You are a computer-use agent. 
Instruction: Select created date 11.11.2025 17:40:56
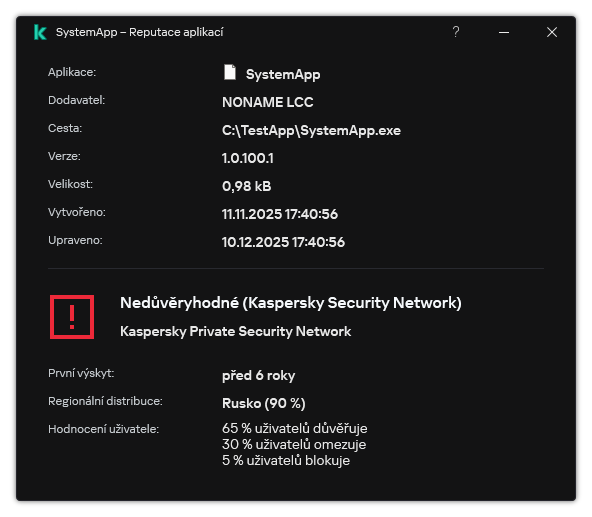279,214
